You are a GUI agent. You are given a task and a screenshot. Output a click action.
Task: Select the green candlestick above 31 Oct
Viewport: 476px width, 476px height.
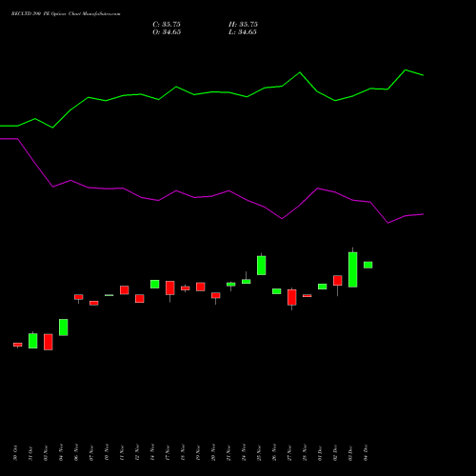click(x=33, y=341)
